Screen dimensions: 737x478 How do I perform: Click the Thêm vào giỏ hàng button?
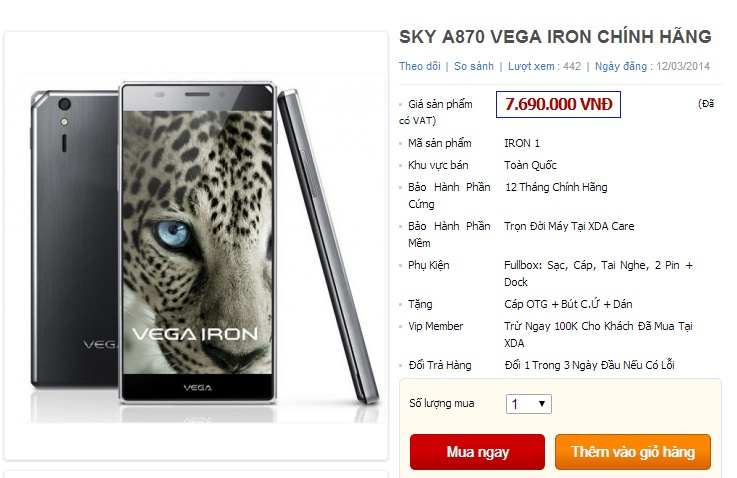coord(632,452)
